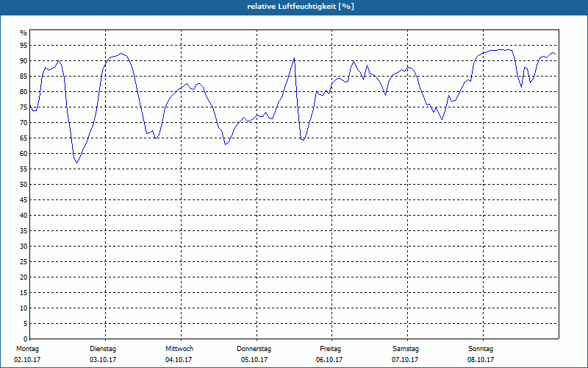This screenshot has width=588, height=368.
Task: Click the y-axis label '80'
Action: [24, 91]
